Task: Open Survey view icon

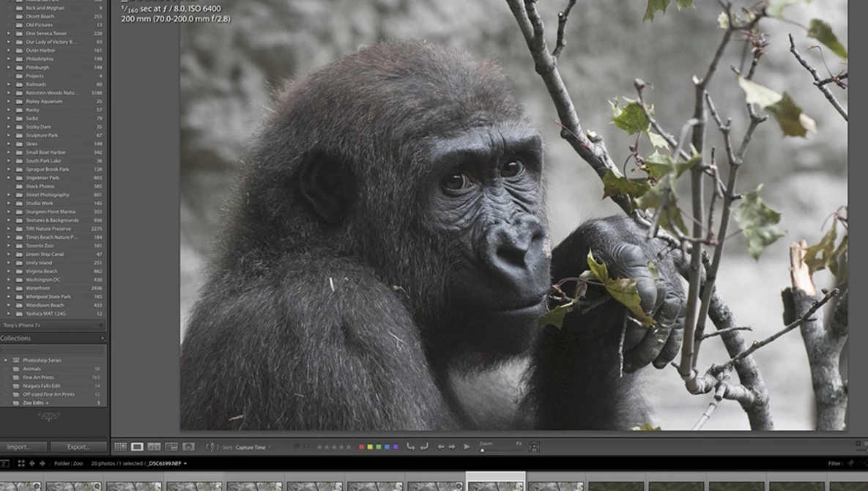Action: click(171, 447)
